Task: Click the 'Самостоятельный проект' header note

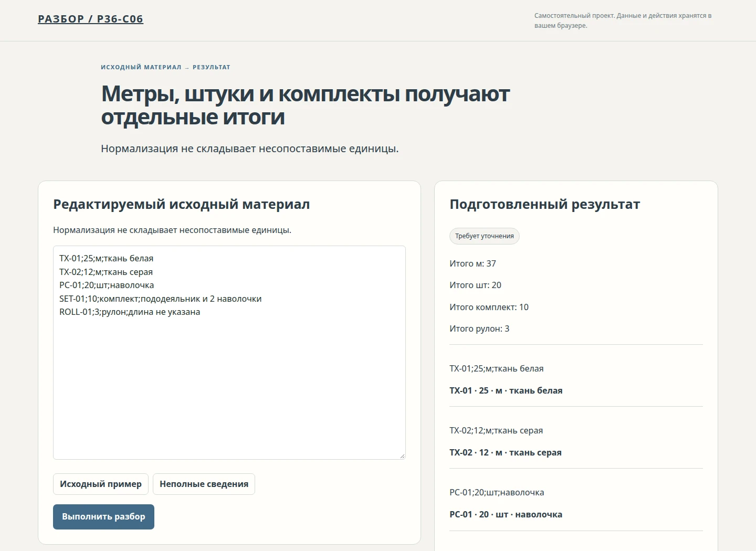Action: point(623,20)
